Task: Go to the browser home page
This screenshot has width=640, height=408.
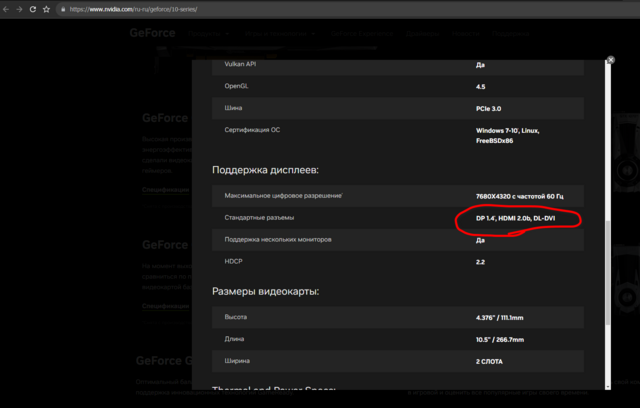Action: [47, 9]
